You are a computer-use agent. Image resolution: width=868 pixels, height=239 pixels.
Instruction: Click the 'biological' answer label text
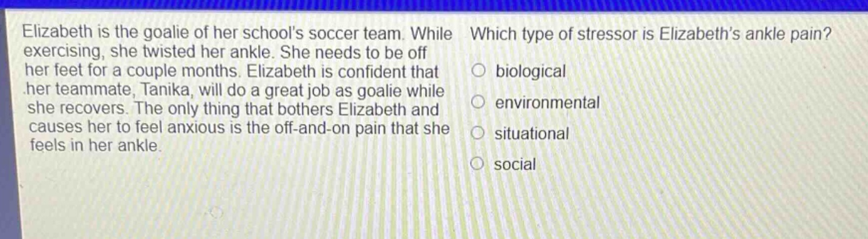(531, 71)
